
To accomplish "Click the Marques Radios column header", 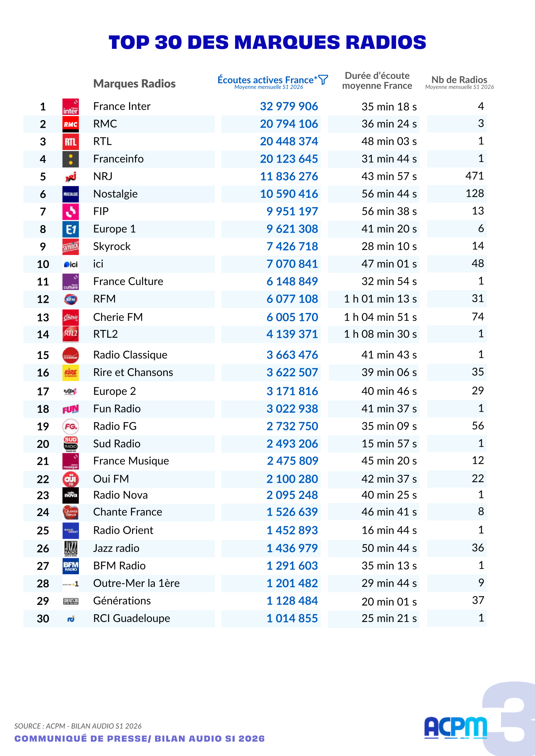I will 134,84.
